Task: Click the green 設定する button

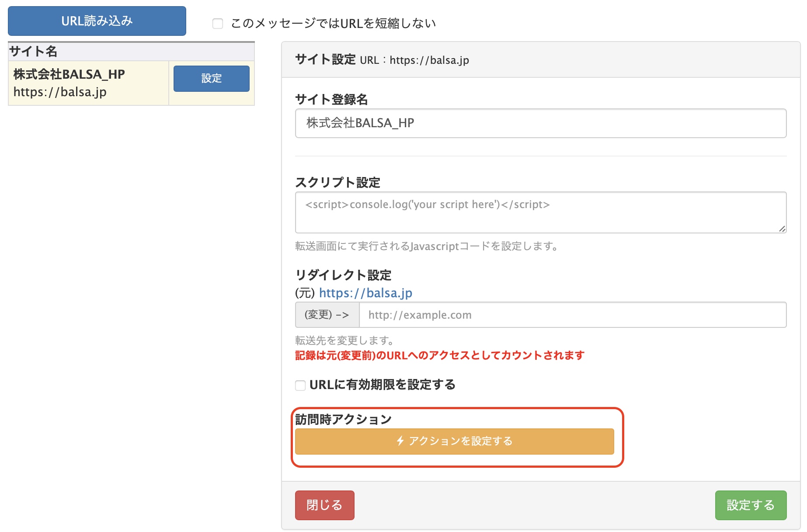Action: point(751,505)
